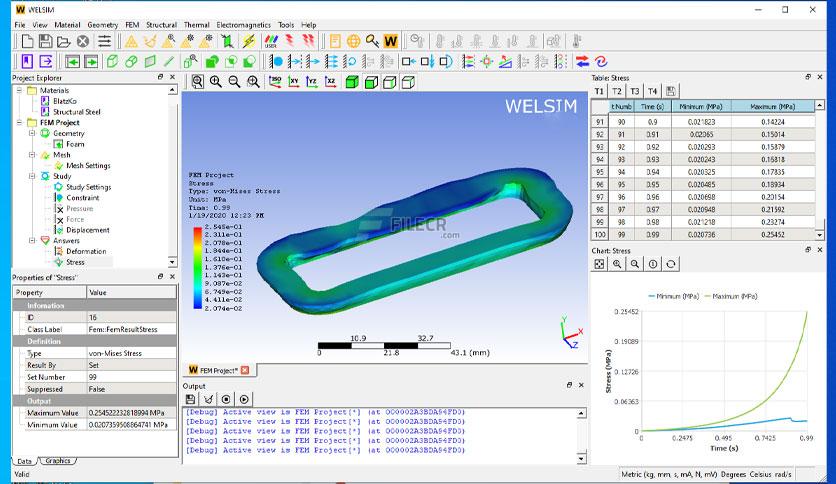This screenshot has height=484, width=836.
Task: Open the File menu
Action: click(x=20, y=25)
